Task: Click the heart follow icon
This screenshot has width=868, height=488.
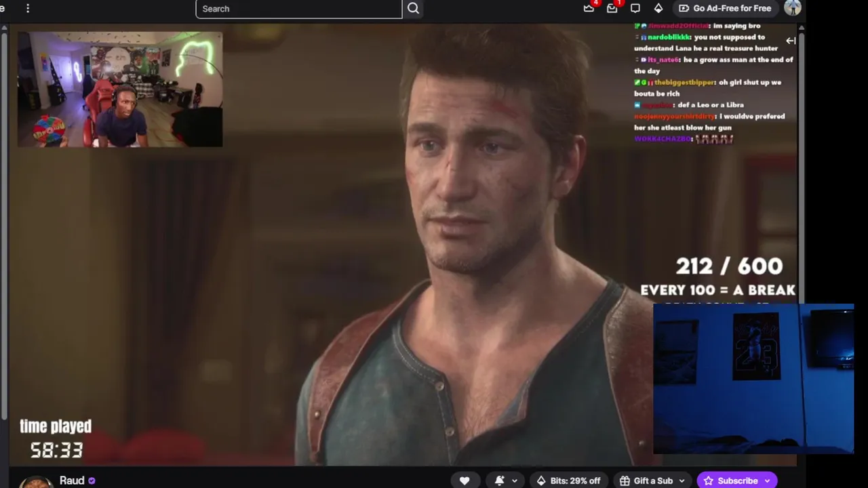Action: [x=465, y=481]
